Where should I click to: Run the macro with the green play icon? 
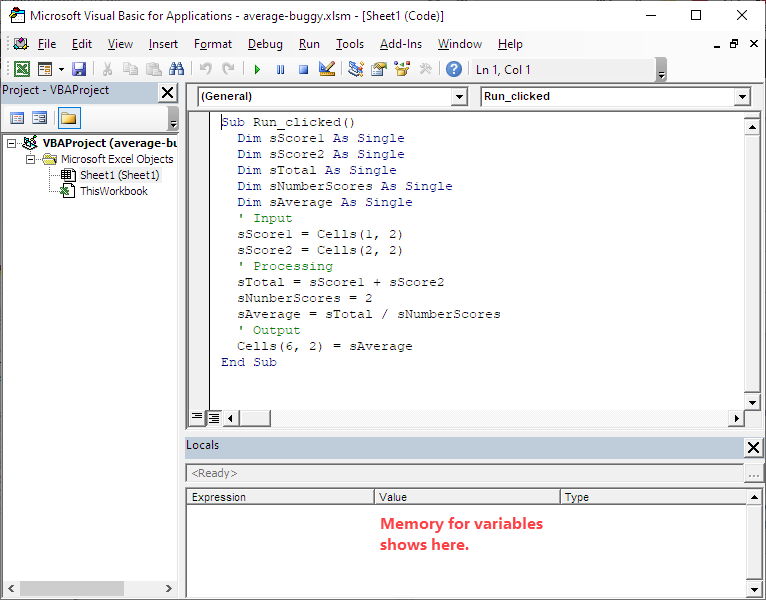[257, 69]
